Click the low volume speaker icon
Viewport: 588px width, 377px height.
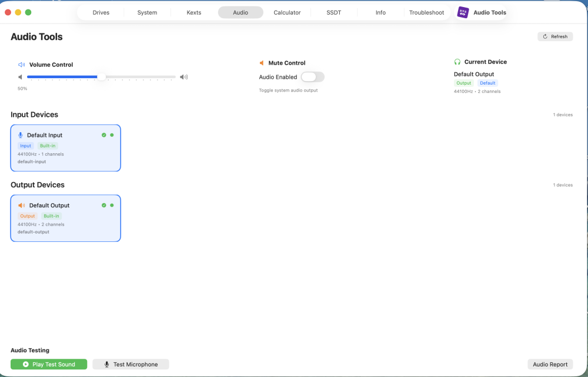[x=20, y=77]
